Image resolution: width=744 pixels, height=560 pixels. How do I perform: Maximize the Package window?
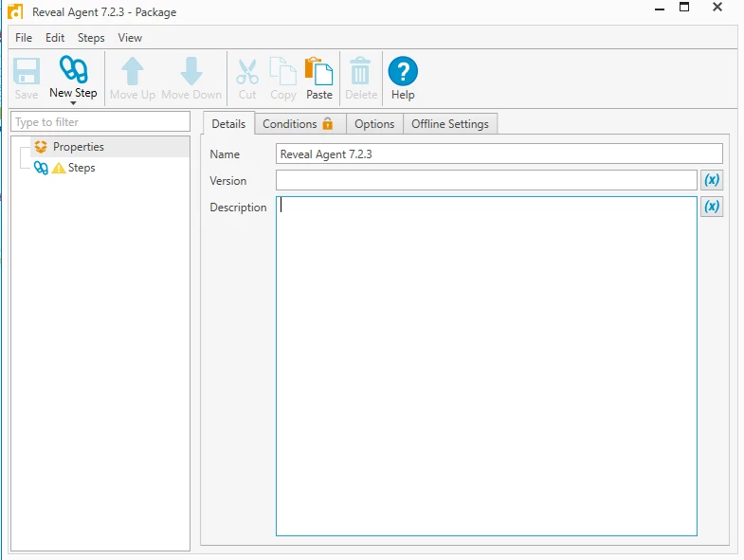click(x=684, y=7)
